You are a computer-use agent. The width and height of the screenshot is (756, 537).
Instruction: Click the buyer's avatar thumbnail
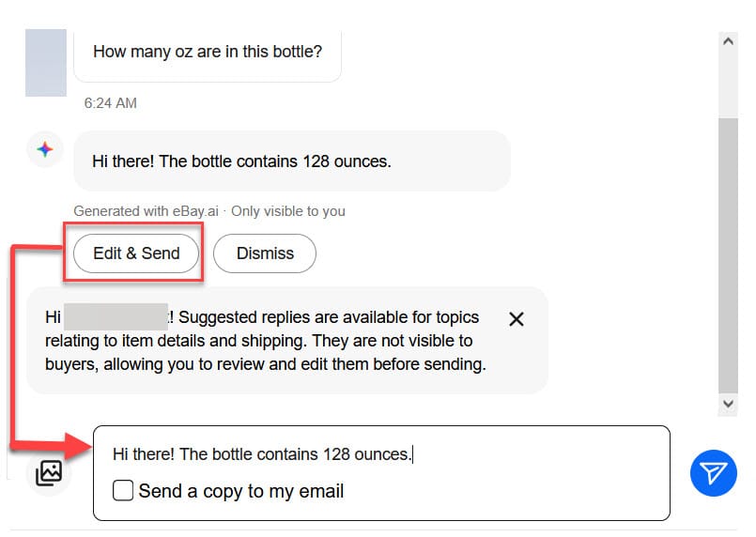coord(45,63)
